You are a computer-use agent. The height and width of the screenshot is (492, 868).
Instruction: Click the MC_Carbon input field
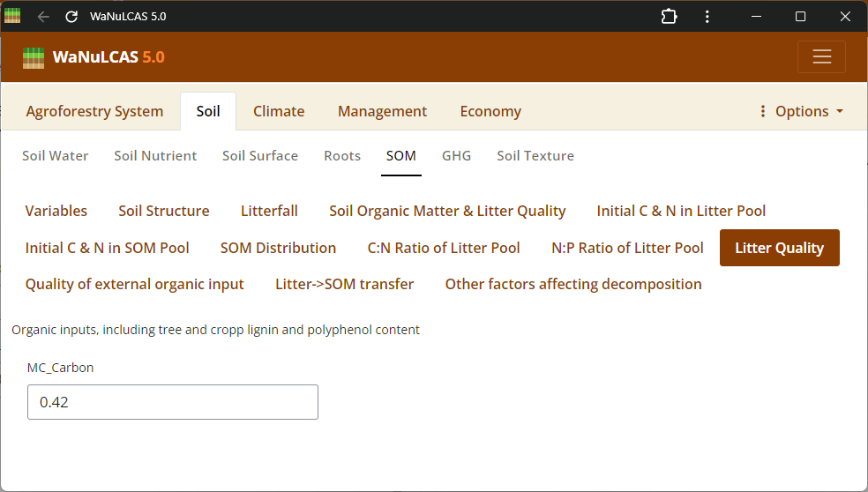173,402
